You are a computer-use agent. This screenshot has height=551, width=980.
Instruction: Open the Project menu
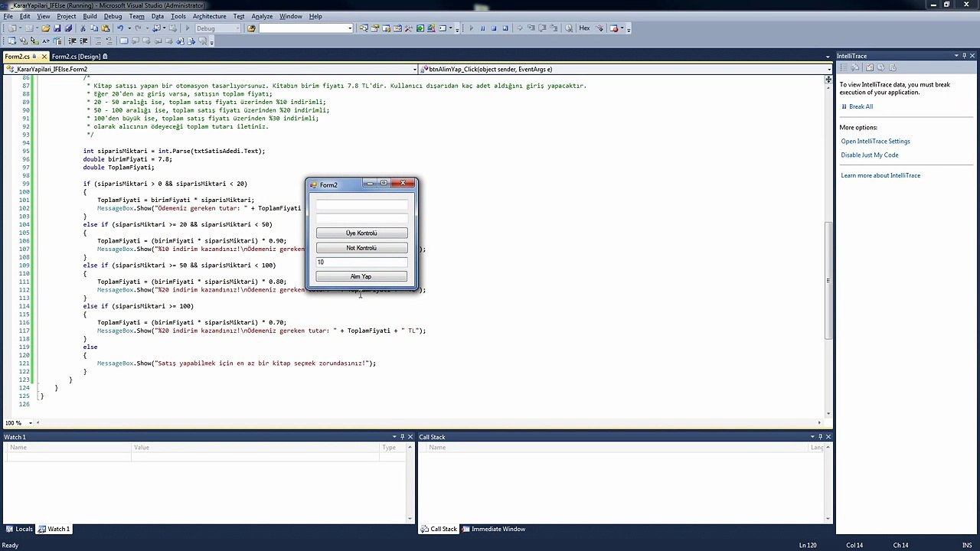[67, 16]
